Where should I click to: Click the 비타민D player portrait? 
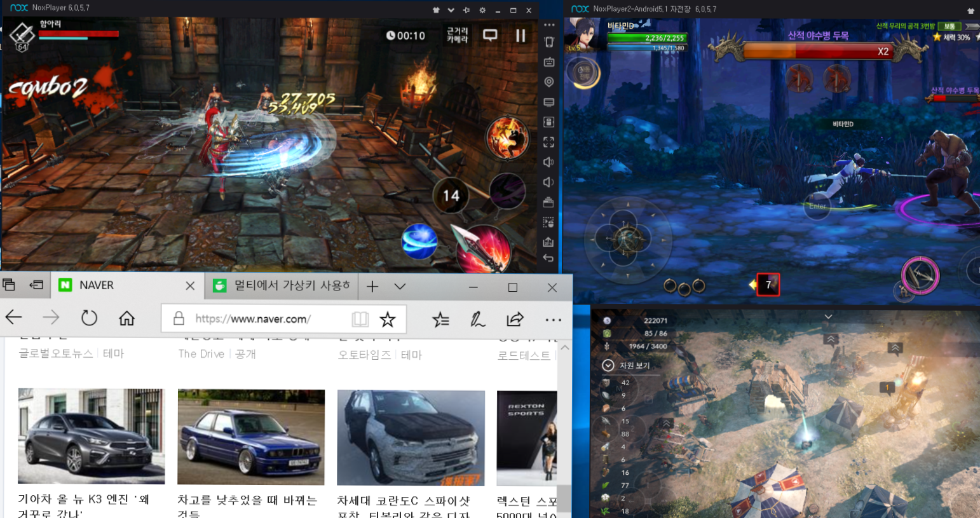583,34
